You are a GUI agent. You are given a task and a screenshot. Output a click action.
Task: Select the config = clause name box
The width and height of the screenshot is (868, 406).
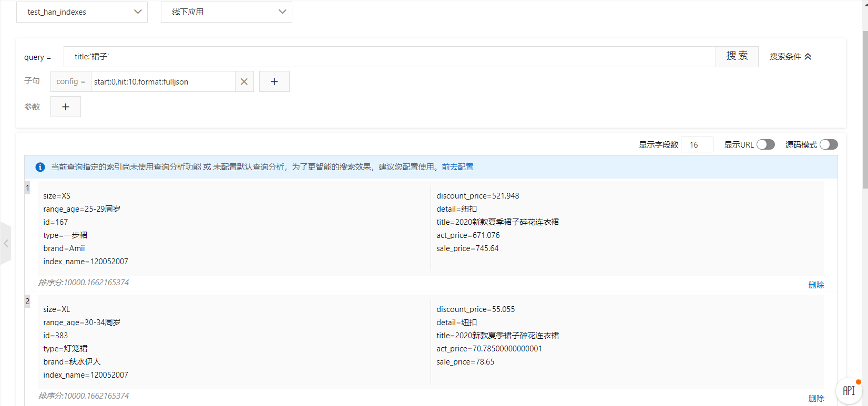(71, 81)
